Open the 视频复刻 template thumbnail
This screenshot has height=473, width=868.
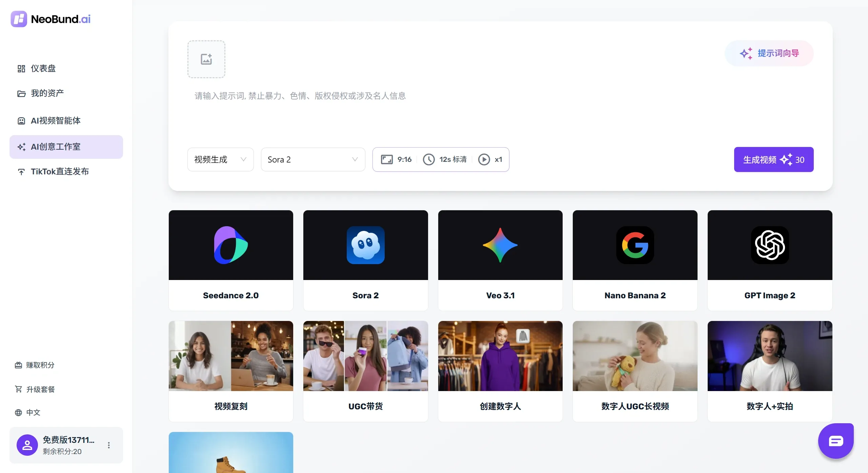point(231,356)
